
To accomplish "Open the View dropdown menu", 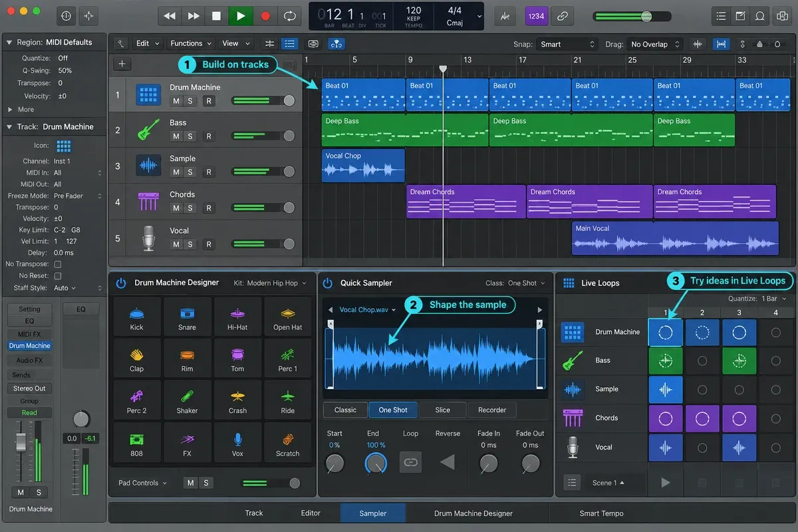I will pyautogui.click(x=236, y=43).
